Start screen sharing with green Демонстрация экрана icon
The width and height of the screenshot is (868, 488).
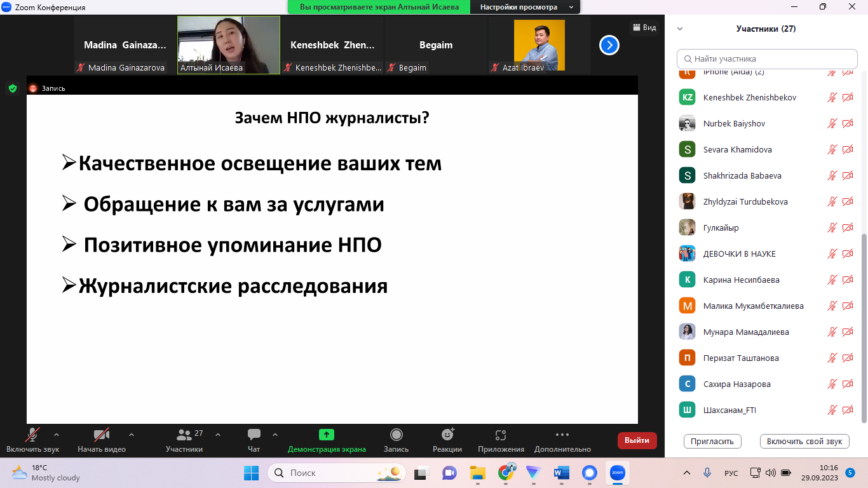326,435
